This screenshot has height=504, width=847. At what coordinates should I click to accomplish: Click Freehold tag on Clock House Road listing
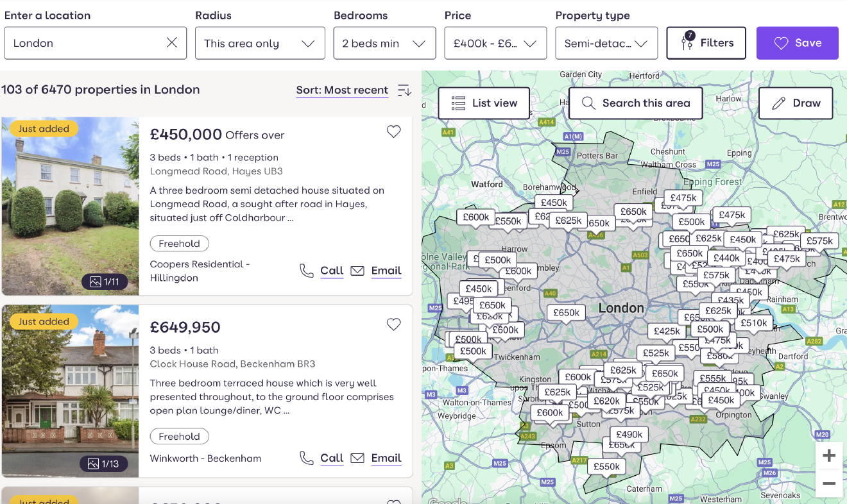pyautogui.click(x=179, y=437)
